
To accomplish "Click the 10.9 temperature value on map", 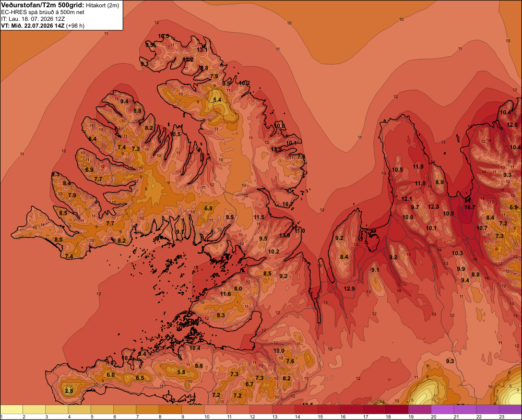I will [448, 213].
